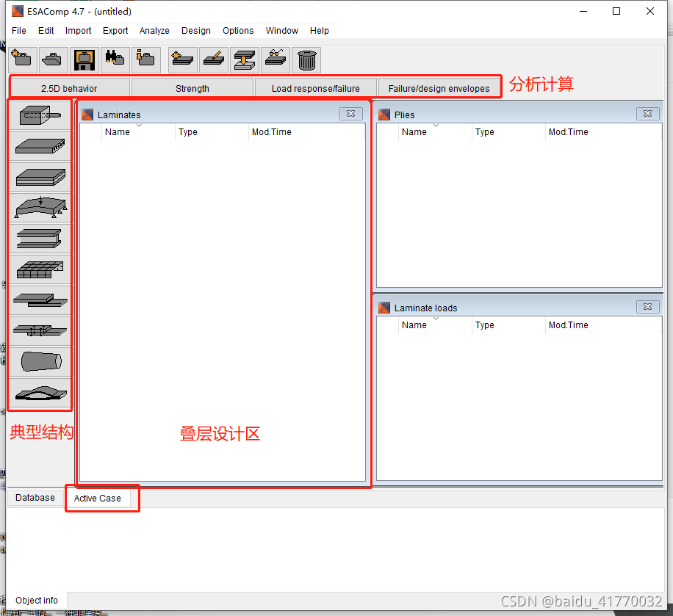Screen dimensions: 673x616
Task: Switch to the Database tab
Action: click(35, 498)
